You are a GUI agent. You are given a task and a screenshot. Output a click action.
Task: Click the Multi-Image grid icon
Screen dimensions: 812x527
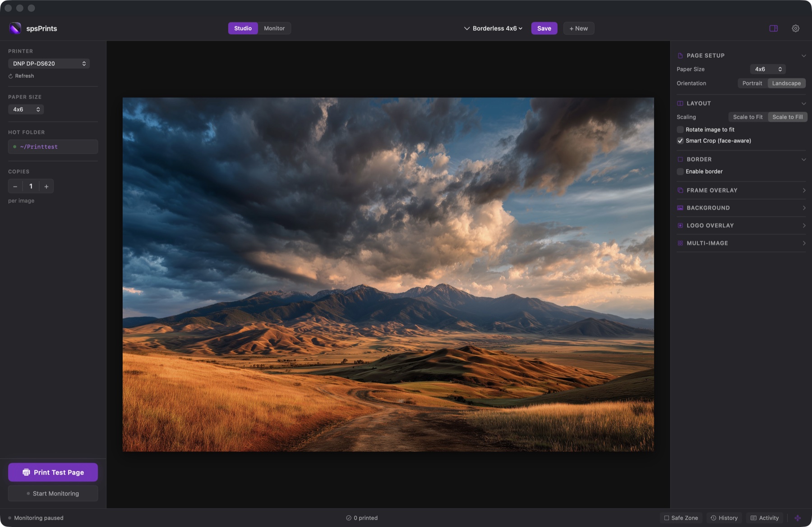tap(680, 243)
